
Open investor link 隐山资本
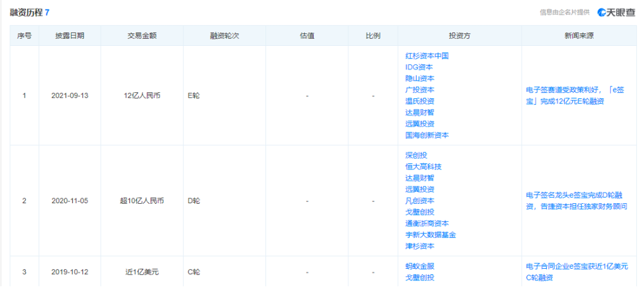[x=420, y=78]
